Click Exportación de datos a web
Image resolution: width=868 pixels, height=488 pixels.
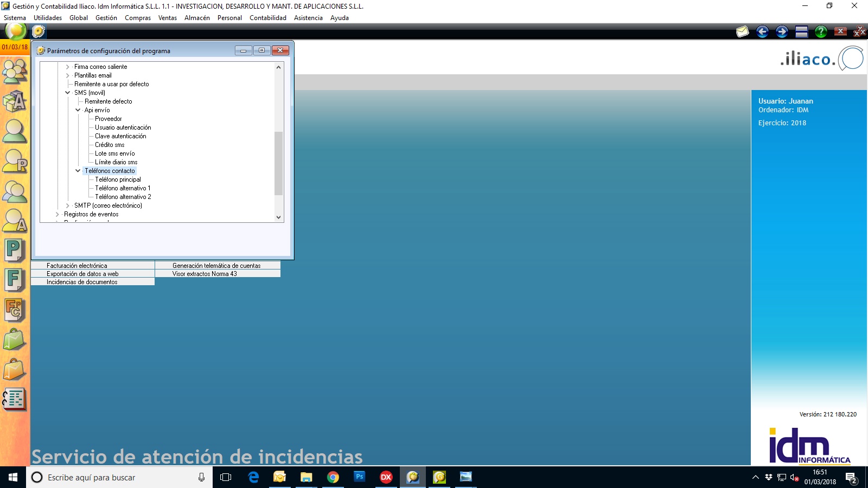tap(93, 274)
